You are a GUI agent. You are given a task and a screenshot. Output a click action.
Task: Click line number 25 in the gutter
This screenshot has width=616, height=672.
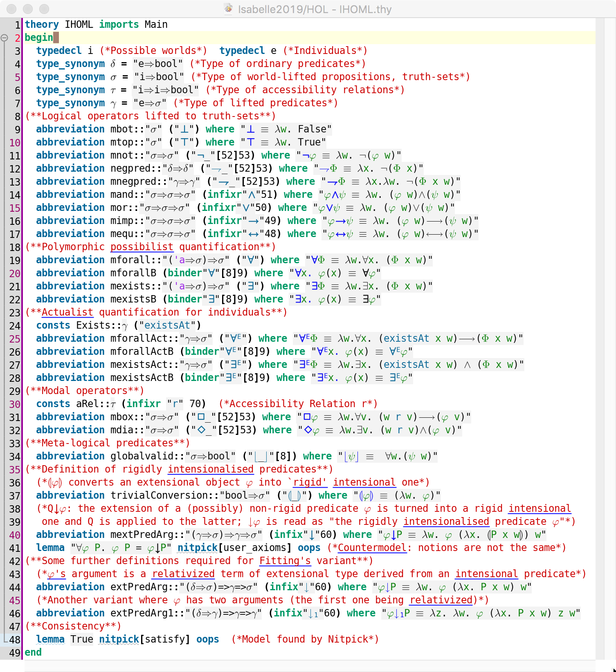tap(15, 339)
